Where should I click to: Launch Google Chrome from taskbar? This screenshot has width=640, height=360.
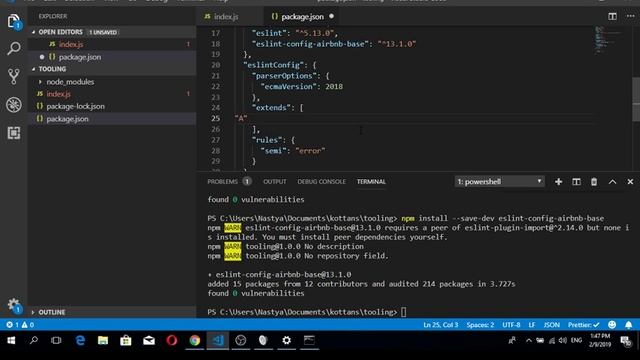click(195, 340)
